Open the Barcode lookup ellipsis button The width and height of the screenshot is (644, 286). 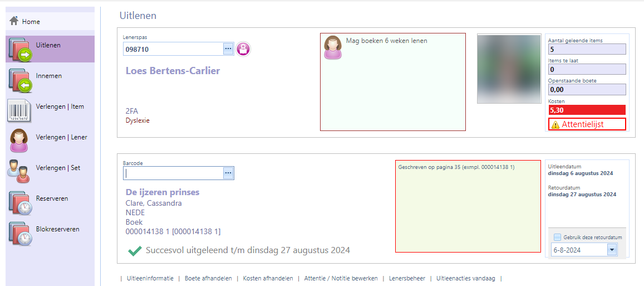[228, 173]
